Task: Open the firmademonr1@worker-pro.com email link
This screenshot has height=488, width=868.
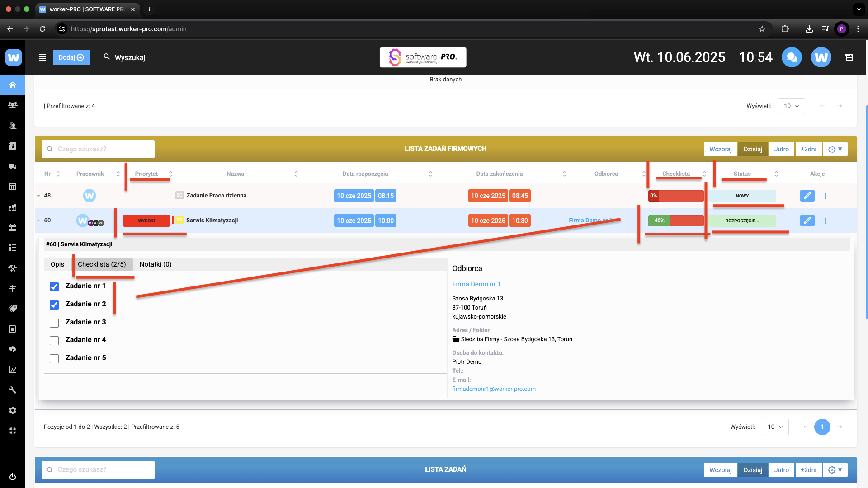Action: 494,389
